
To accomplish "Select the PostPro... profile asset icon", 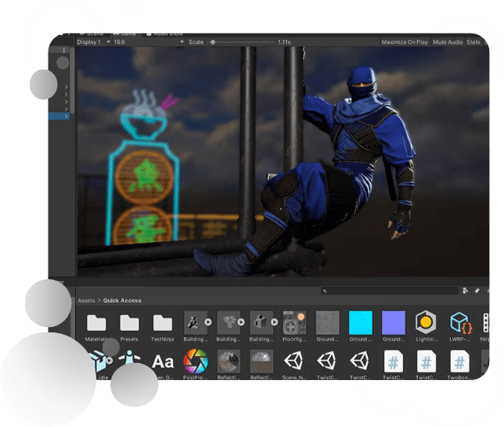I will click(x=196, y=361).
